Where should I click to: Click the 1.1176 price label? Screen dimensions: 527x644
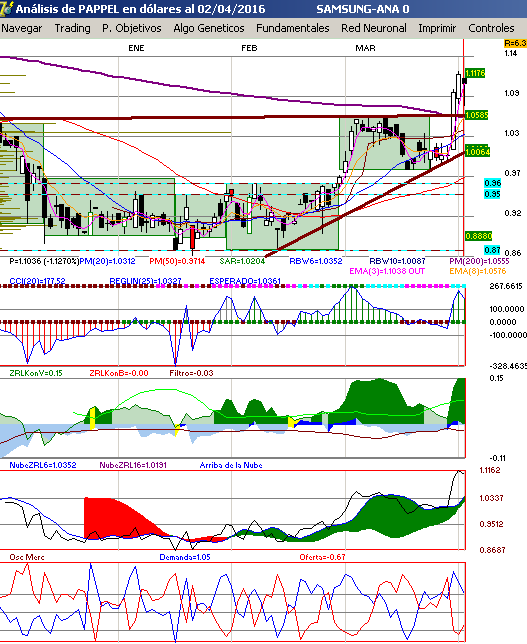pos(475,73)
